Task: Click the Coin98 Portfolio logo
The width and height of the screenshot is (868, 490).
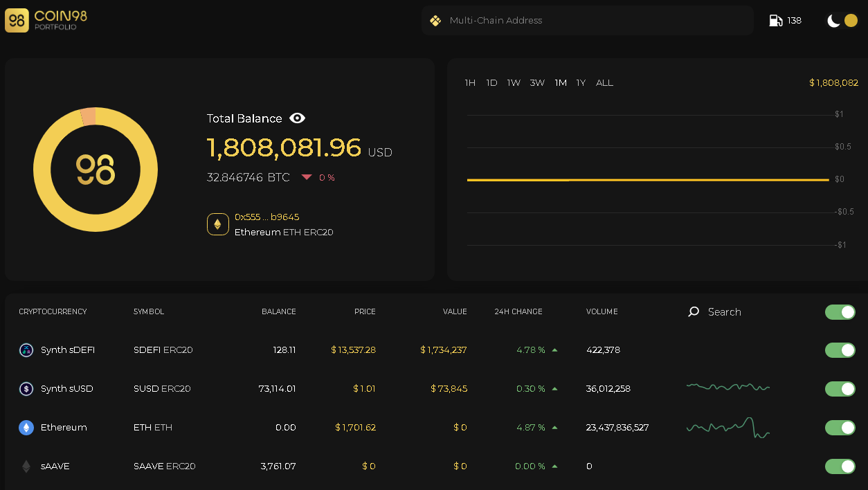Action: pyautogui.click(x=46, y=20)
